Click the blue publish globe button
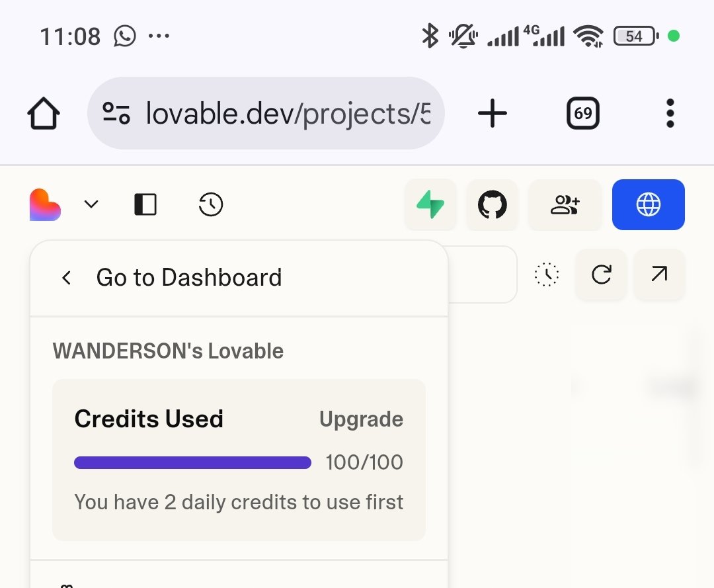714x588 pixels. point(649,204)
